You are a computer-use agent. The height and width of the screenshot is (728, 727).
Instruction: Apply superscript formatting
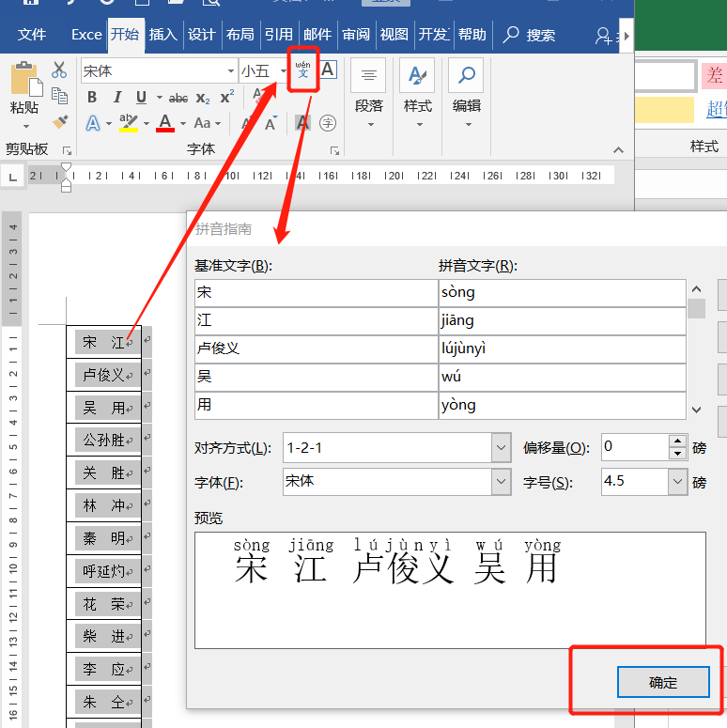coord(227,97)
